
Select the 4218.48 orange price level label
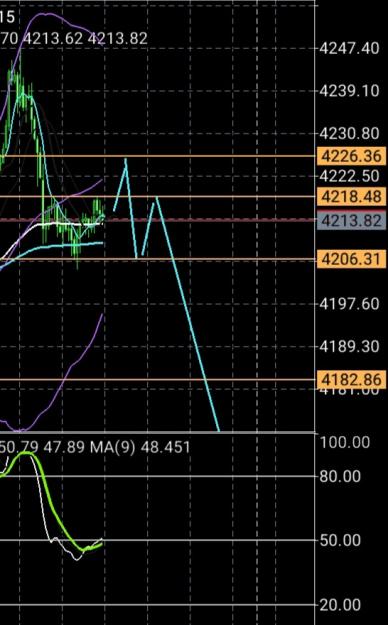pyautogui.click(x=351, y=197)
